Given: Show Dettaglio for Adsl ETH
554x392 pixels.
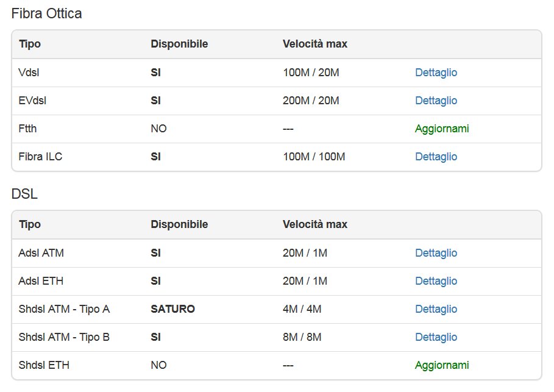Looking at the screenshot, I should 436,281.
